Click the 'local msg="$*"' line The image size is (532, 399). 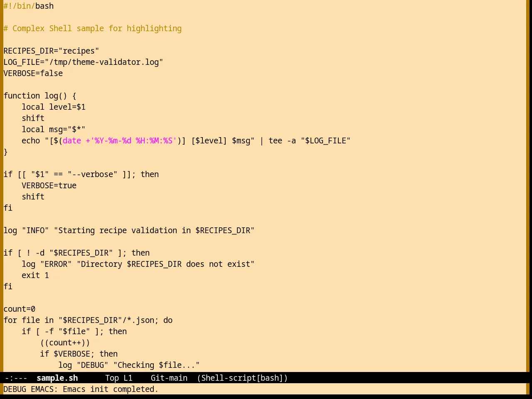[54, 129]
